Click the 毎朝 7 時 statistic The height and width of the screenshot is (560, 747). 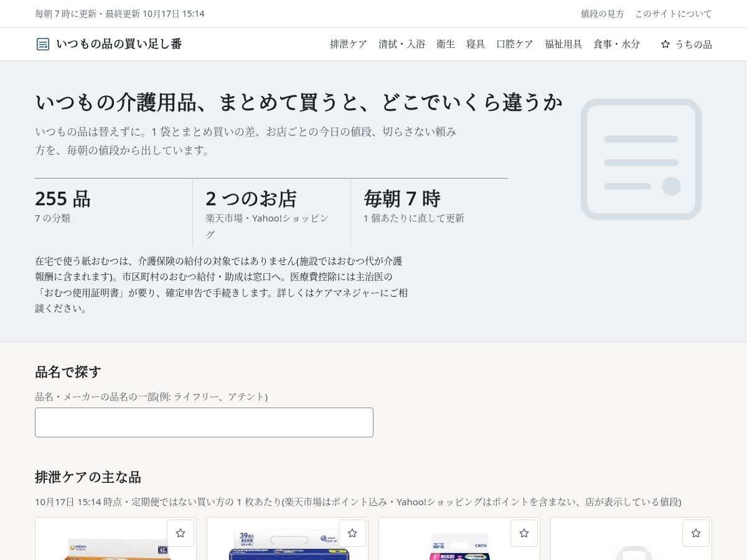(402, 199)
